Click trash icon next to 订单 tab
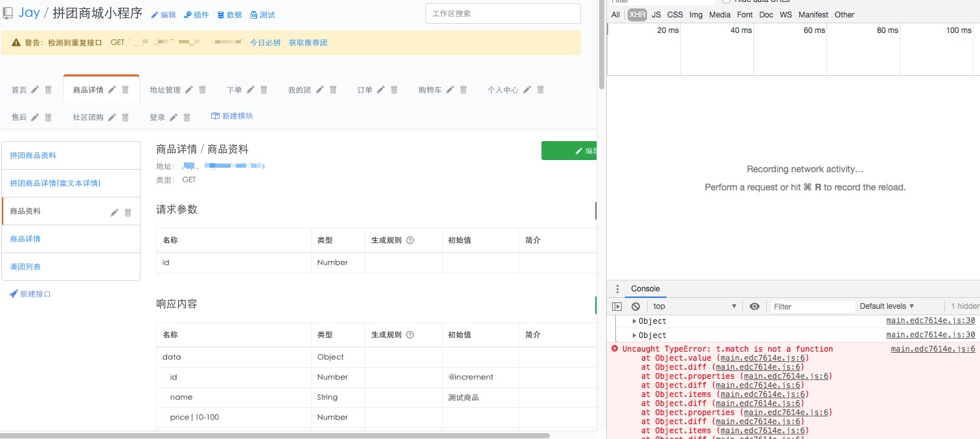This screenshot has width=980, height=439. tap(394, 90)
